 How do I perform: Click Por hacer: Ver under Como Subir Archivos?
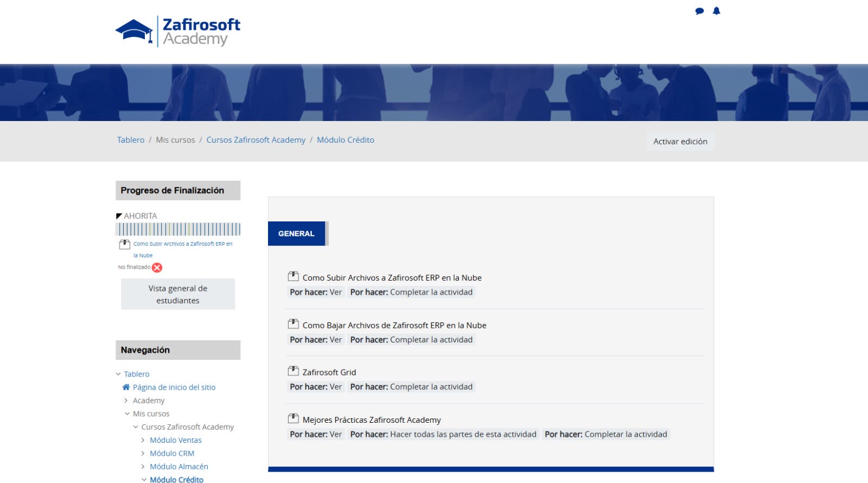point(316,292)
